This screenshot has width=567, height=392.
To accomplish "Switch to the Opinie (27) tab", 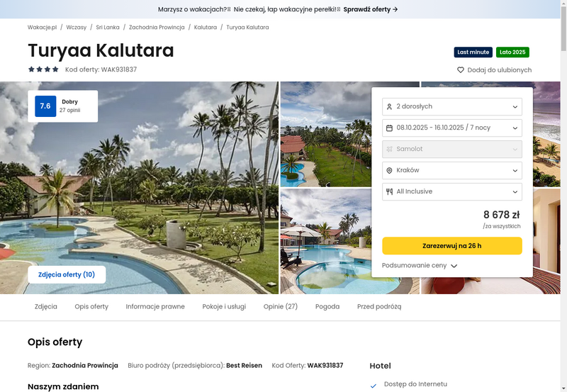I will 281,307.
